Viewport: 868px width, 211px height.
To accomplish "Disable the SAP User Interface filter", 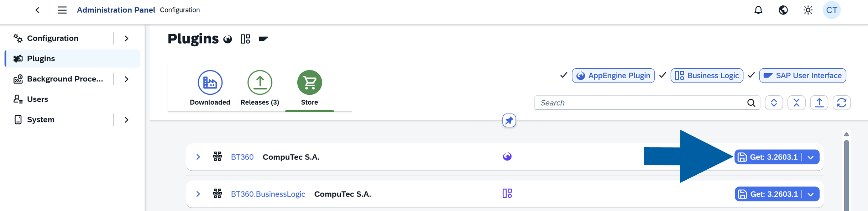I will coord(802,75).
